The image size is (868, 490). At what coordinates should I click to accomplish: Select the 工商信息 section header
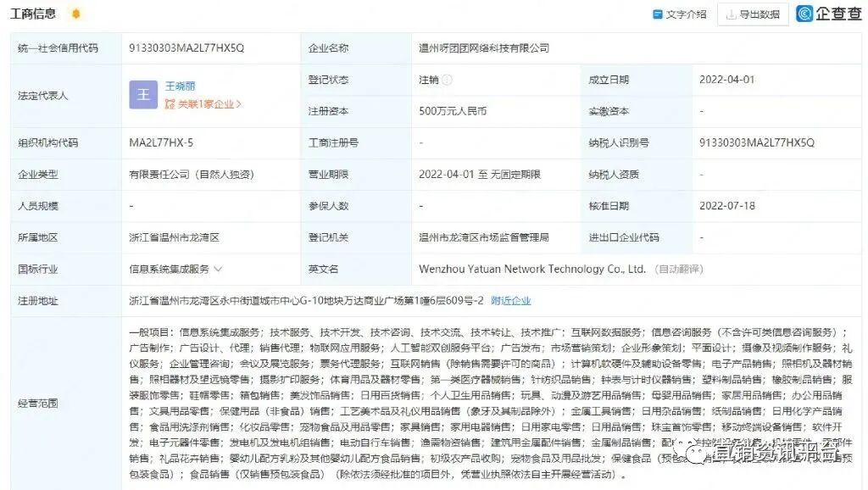coord(35,14)
